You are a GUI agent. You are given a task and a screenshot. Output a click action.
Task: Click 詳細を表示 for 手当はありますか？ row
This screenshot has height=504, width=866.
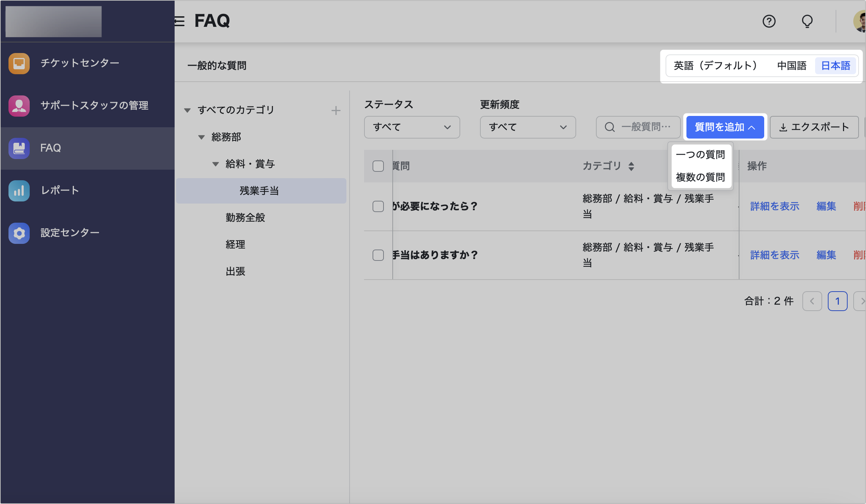point(775,255)
